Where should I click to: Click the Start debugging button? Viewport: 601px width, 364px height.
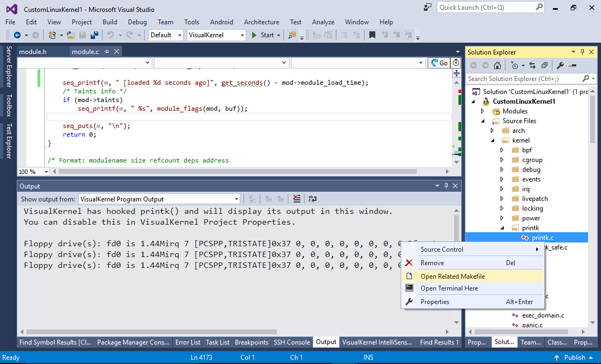tap(262, 35)
